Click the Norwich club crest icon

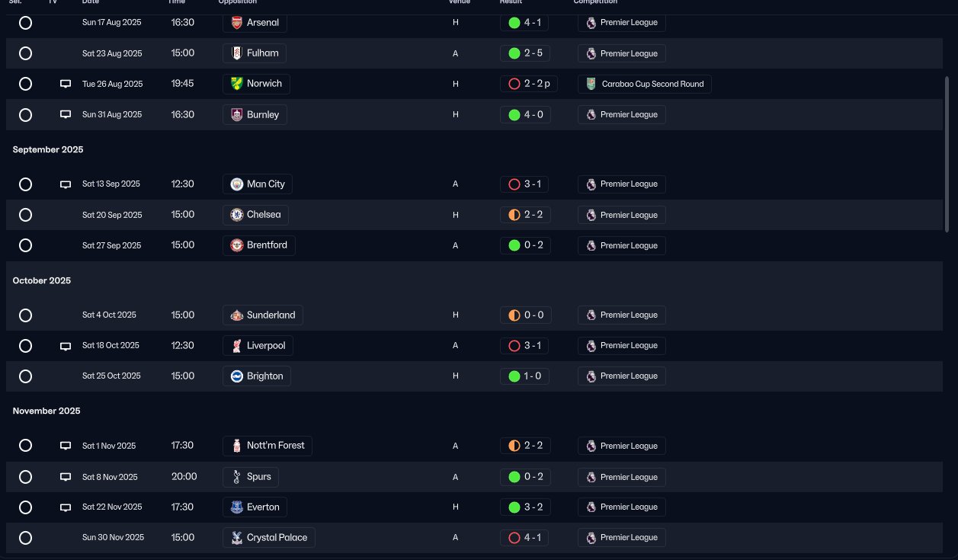[237, 84]
